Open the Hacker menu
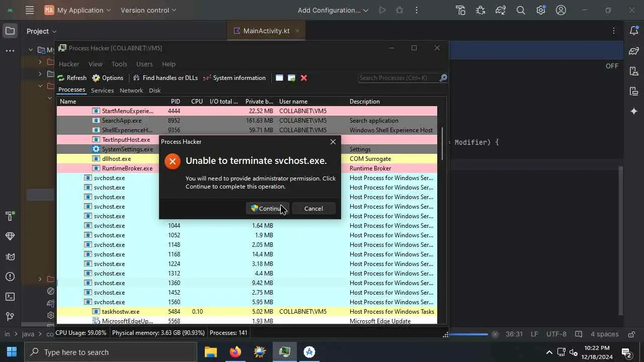This screenshot has height=362, width=644. [x=69, y=64]
